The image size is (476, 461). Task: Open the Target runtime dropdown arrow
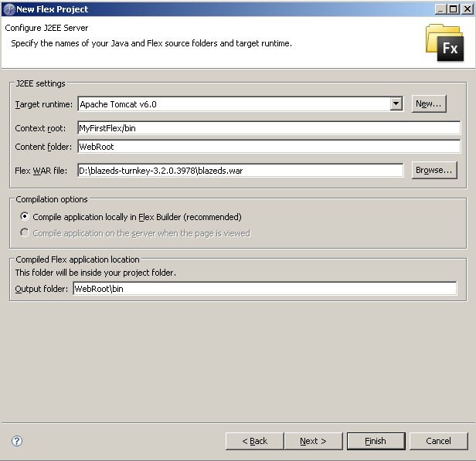396,104
